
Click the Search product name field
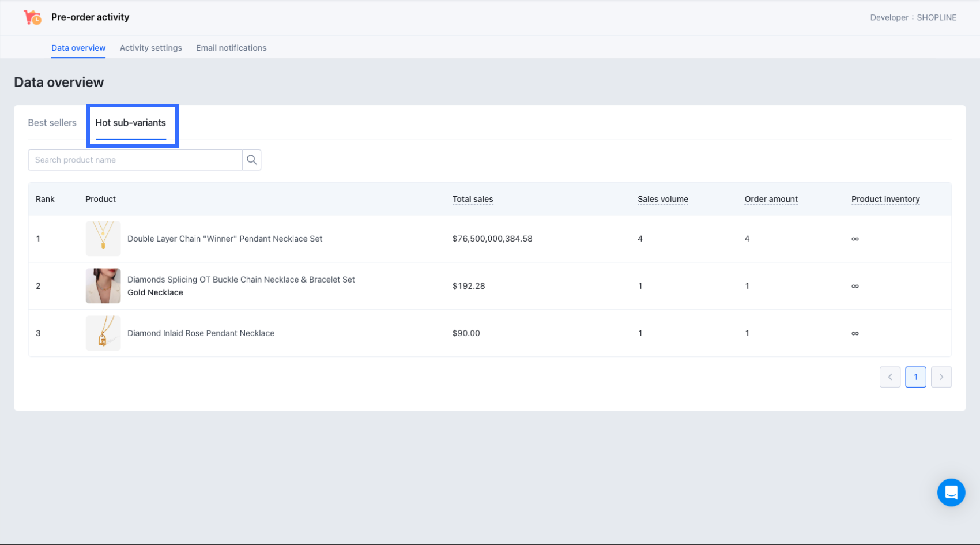[135, 160]
